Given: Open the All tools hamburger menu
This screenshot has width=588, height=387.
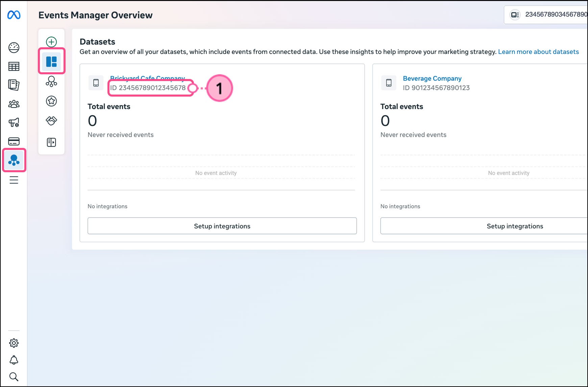Looking at the screenshot, I should click(x=14, y=180).
